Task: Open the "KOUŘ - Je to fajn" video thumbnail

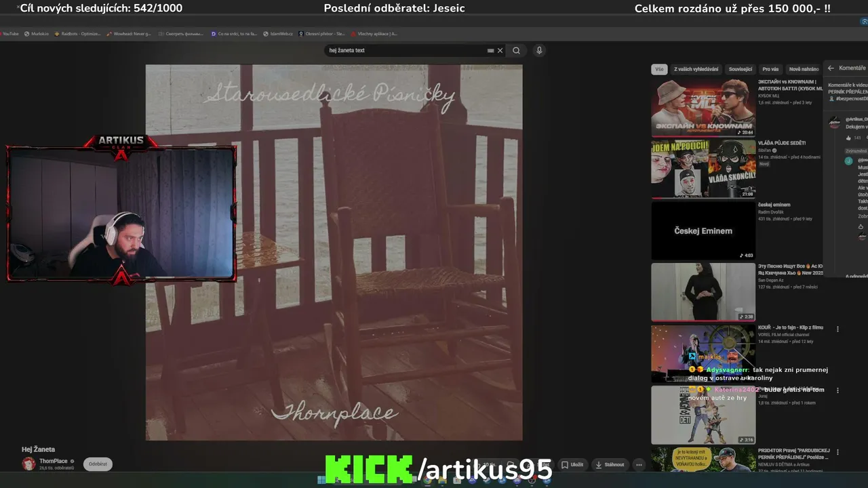Action: pos(703,354)
